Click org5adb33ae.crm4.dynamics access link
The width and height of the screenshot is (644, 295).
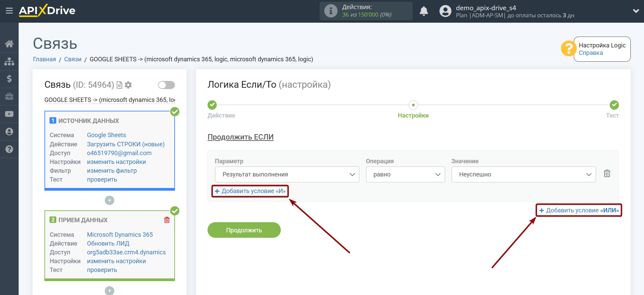pos(126,252)
